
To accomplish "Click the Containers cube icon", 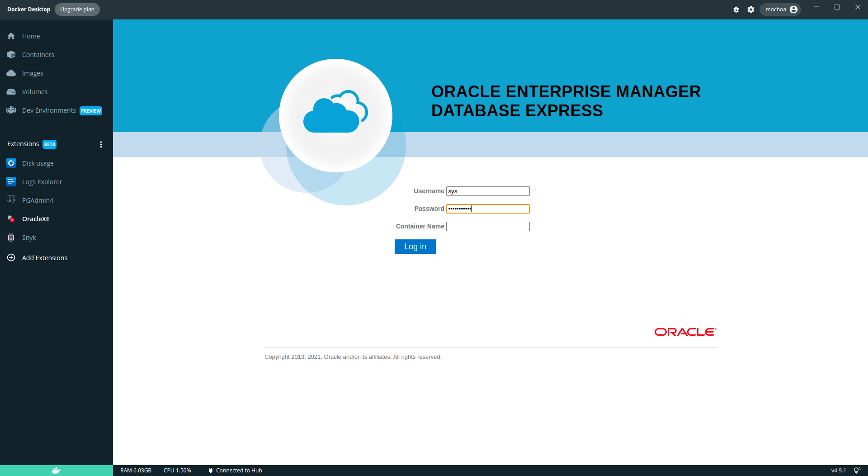I will pyautogui.click(x=11, y=55).
